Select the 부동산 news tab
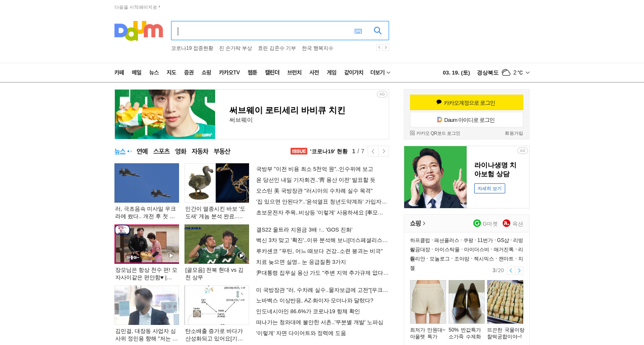 point(222,151)
